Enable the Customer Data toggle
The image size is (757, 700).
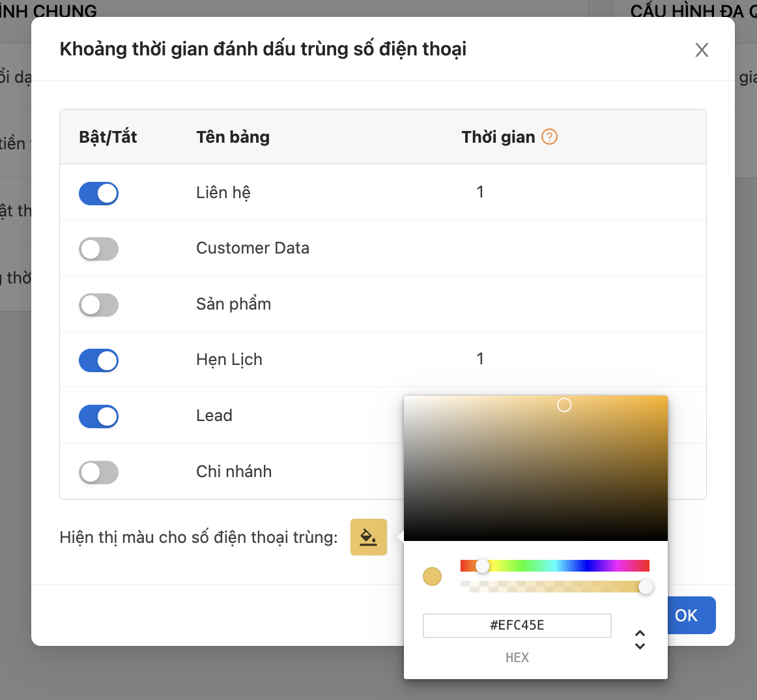point(98,249)
